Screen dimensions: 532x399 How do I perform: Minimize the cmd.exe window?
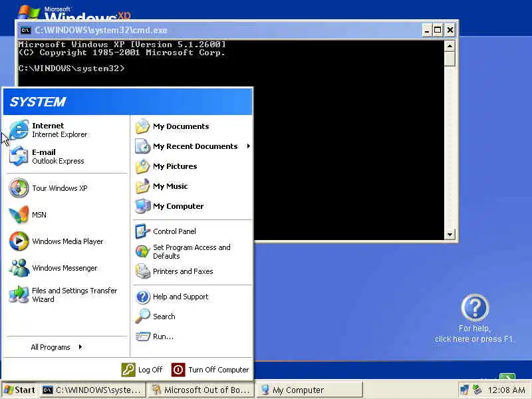[427, 30]
